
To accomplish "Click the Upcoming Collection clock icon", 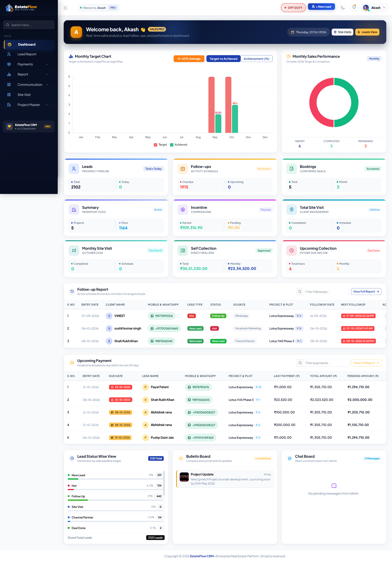I will pos(292,251).
